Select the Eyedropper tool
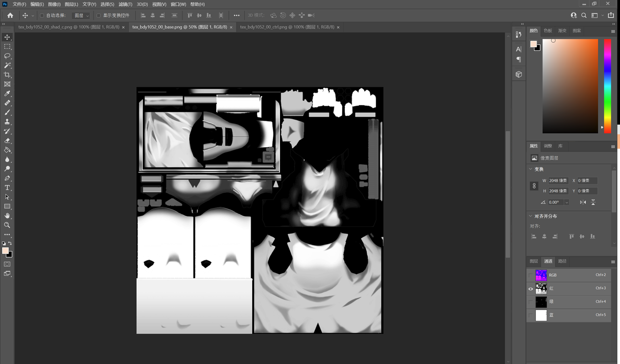 tap(7, 94)
